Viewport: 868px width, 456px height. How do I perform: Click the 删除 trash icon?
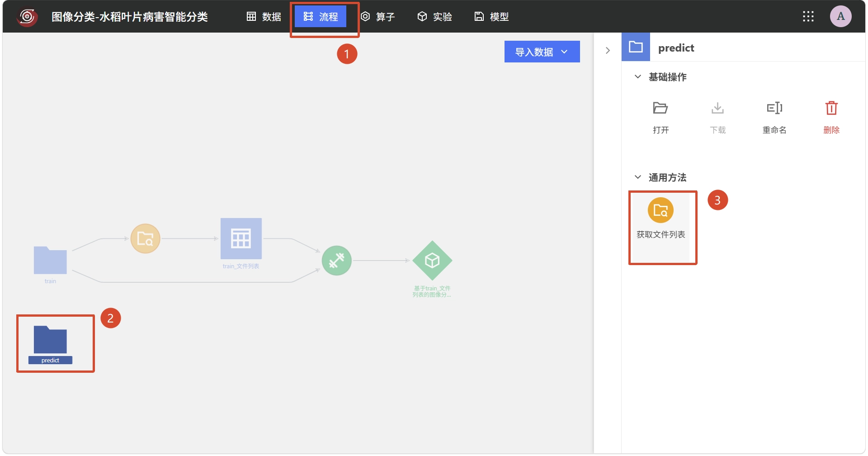831,108
